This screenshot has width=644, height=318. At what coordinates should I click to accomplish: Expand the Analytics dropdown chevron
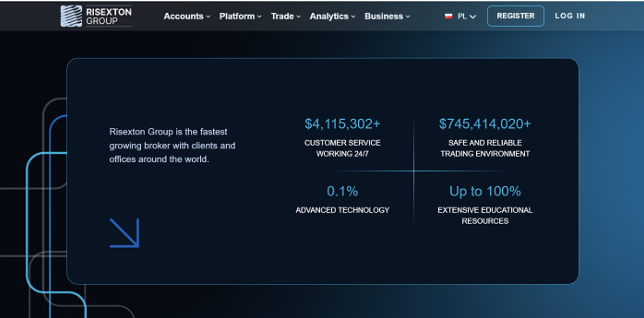[x=353, y=17]
